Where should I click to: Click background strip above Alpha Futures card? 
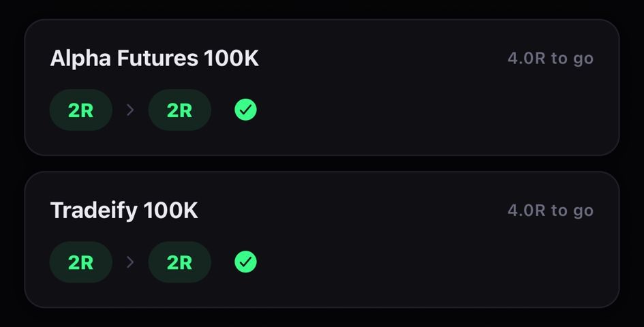tap(322, 9)
